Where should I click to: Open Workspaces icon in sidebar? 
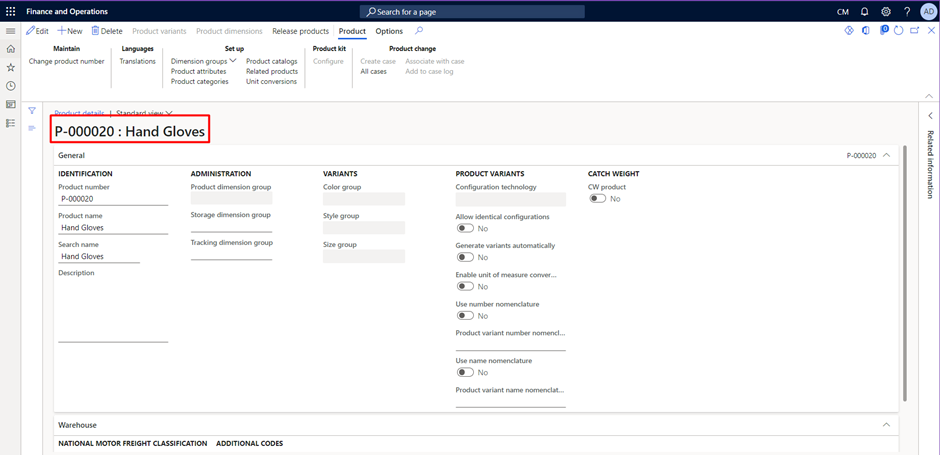click(x=10, y=104)
